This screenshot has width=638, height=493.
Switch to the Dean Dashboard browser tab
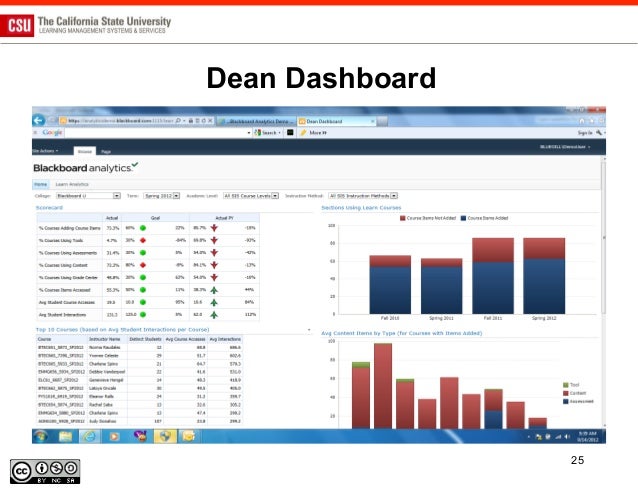(x=336, y=121)
